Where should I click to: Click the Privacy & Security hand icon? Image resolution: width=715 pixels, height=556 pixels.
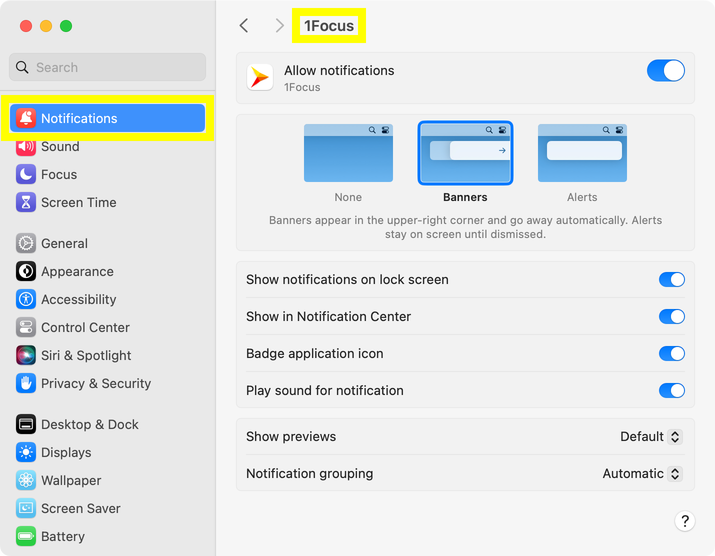click(26, 383)
